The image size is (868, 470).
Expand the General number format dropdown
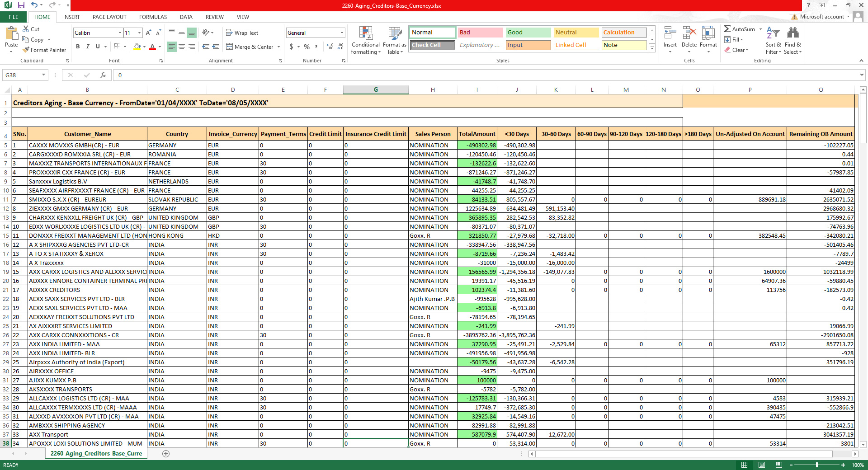(x=342, y=33)
